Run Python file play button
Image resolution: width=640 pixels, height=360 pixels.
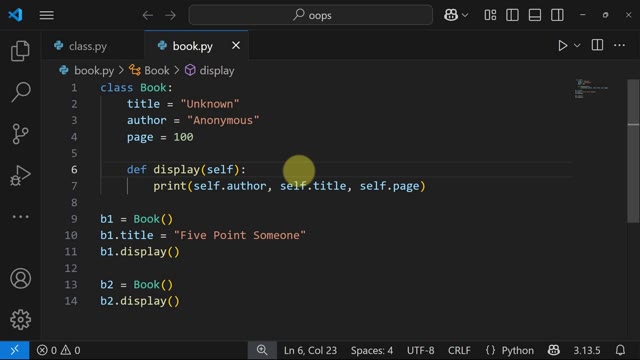pos(562,45)
